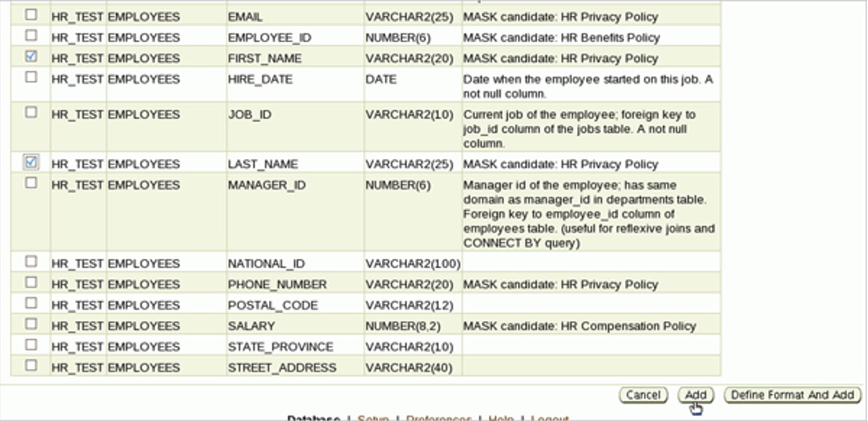The width and height of the screenshot is (868, 421).
Task: Check the EMAIL column checkbox
Action: [x=31, y=14]
